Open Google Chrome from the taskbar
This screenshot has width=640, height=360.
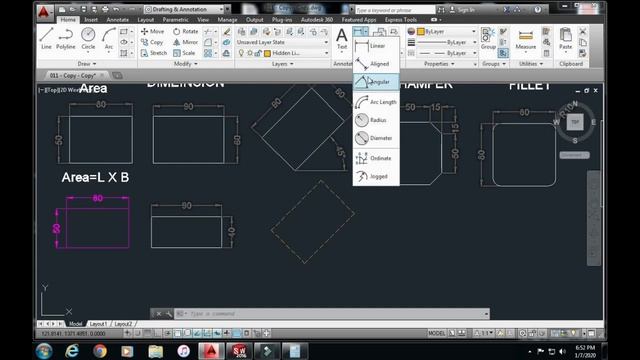point(100,351)
